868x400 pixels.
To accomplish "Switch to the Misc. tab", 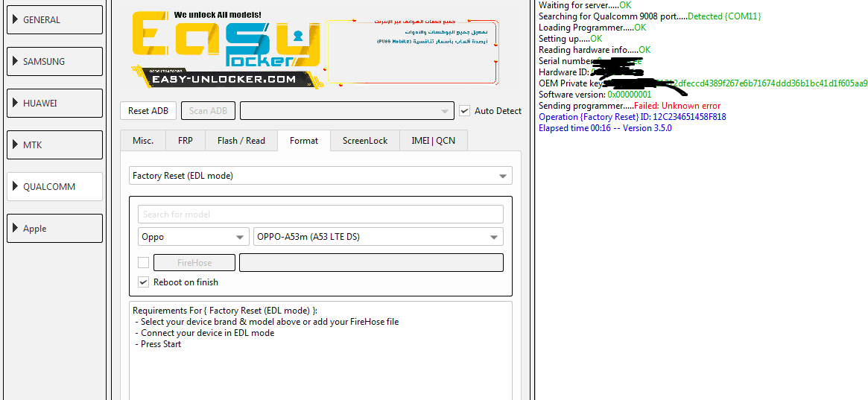I will point(143,141).
